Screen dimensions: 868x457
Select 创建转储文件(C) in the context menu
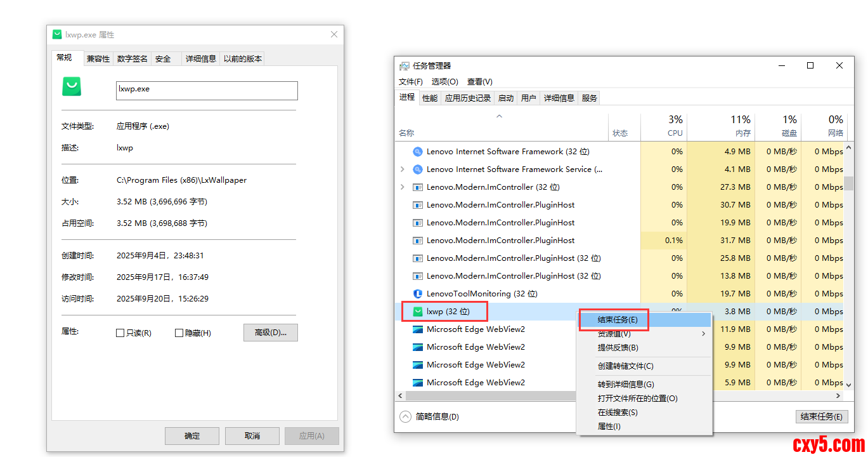pyautogui.click(x=644, y=366)
